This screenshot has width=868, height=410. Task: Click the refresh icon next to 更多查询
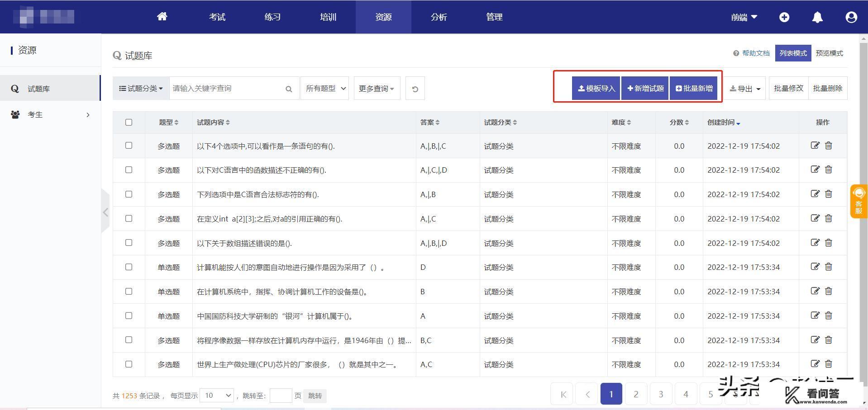point(415,88)
